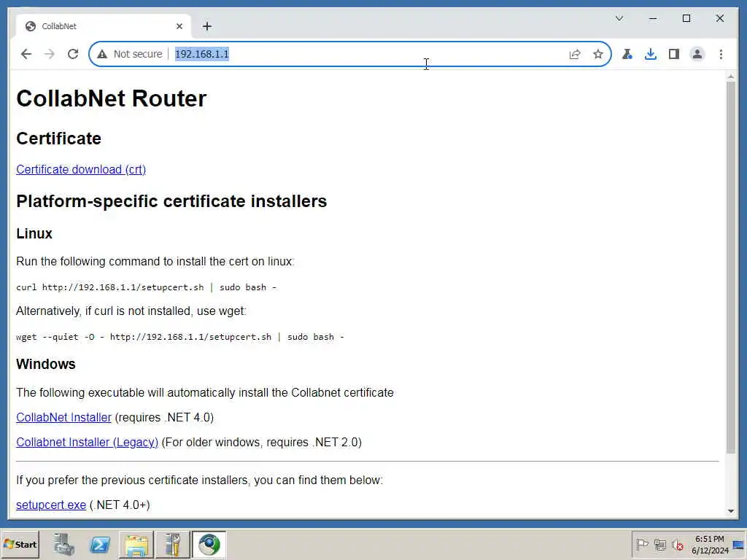This screenshot has width=747, height=560.
Task: Click the forward navigation arrow
Action: (x=50, y=54)
